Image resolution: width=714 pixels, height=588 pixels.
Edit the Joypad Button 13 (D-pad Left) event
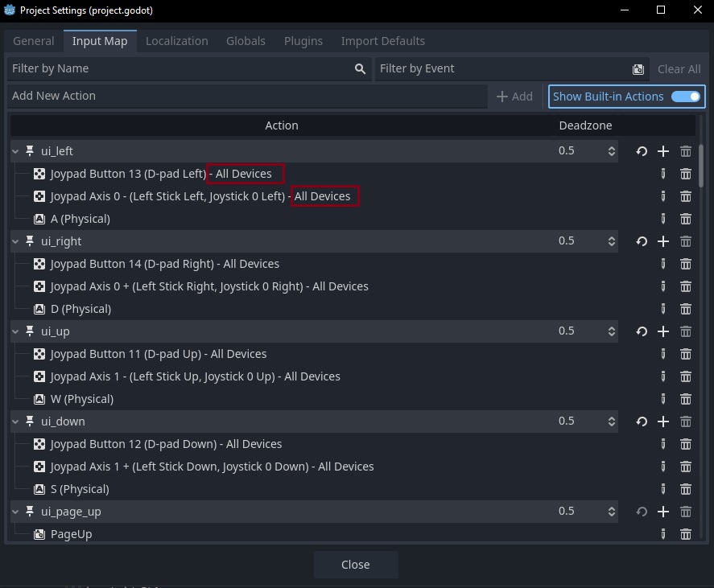coord(663,174)
